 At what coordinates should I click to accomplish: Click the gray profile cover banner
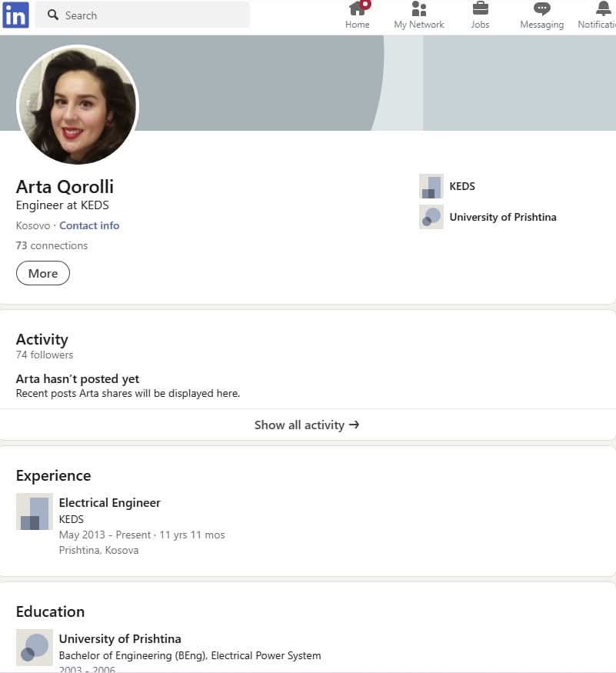500,83
